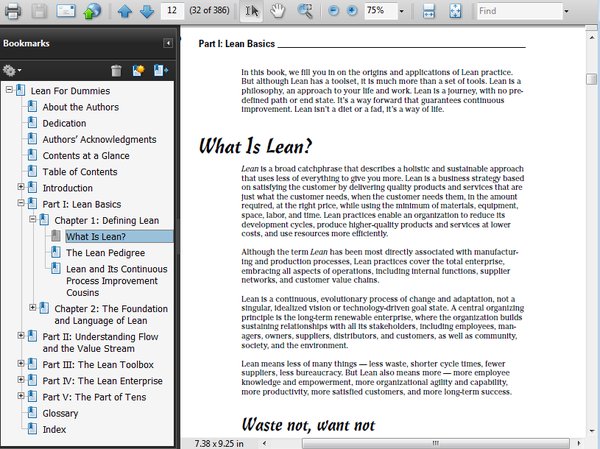Click the Part V: The Part of Tens label
Viewport: 600px width, 449px height.
(x=94, y=397)
